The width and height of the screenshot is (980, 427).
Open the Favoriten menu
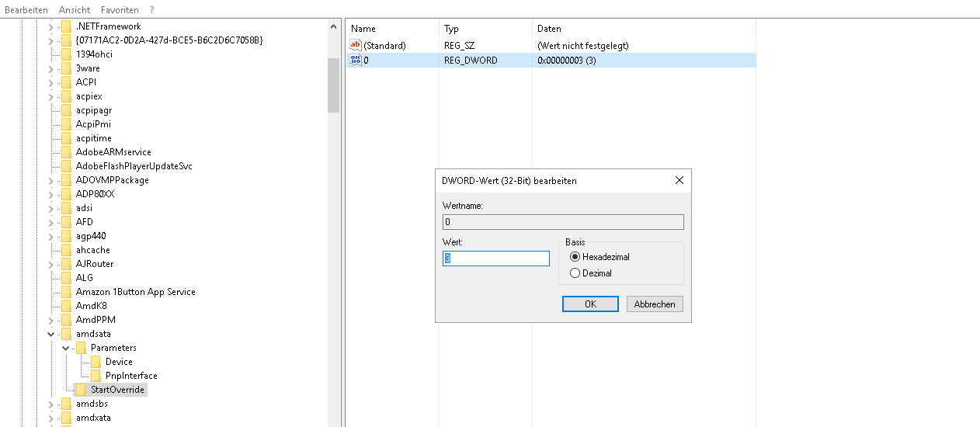[x=120, y=10]
